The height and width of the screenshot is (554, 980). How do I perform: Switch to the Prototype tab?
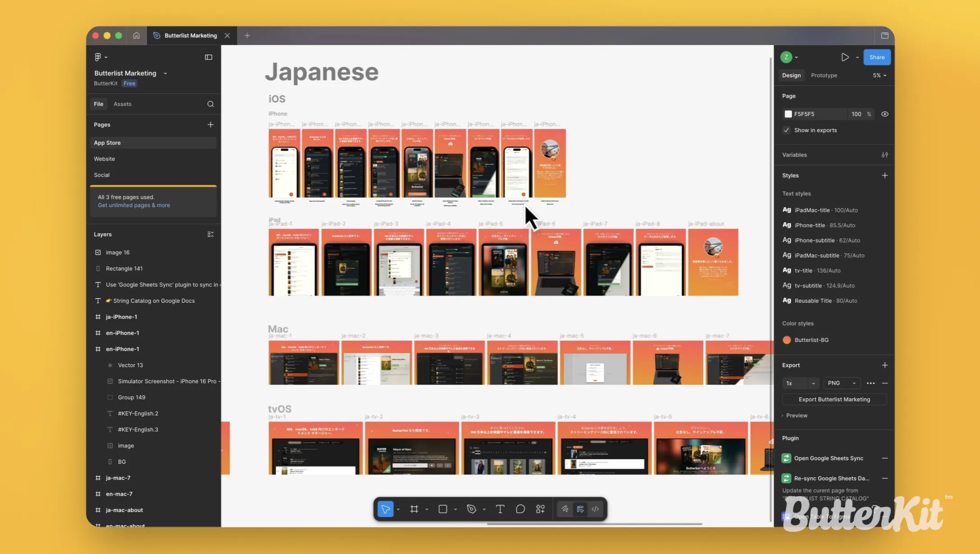(x=824, y=75)
